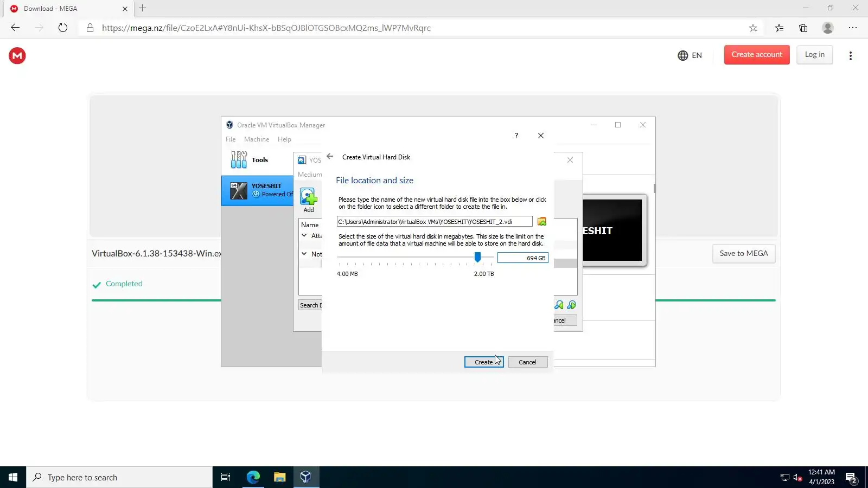Click the browser profile avatar icon

click(x=828, y=28)
